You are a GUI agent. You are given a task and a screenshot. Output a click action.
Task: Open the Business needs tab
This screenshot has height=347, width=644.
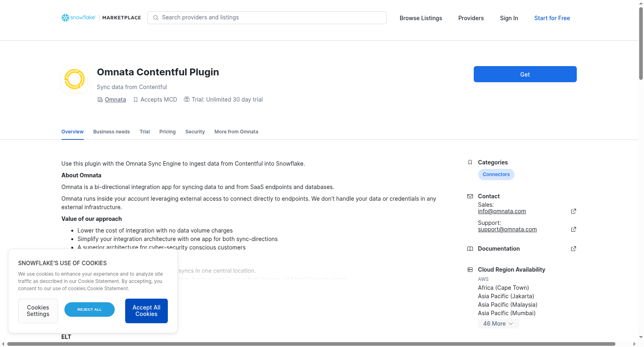111,132
